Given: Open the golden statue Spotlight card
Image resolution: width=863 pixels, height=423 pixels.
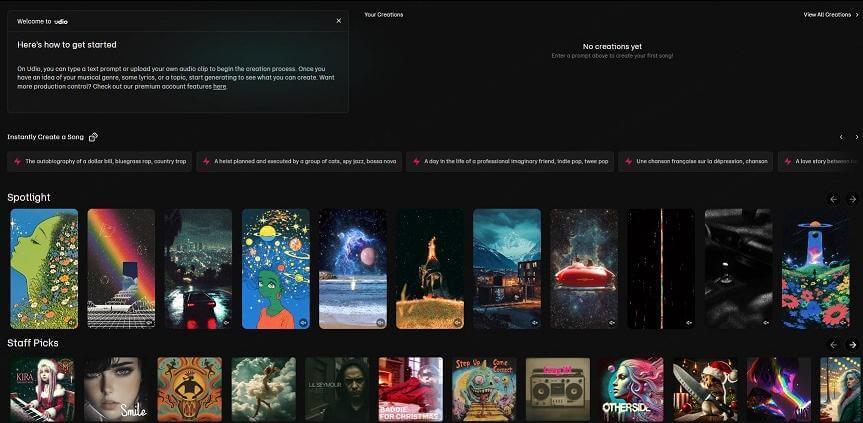Looking at the screenshot, I should [430, 268].
